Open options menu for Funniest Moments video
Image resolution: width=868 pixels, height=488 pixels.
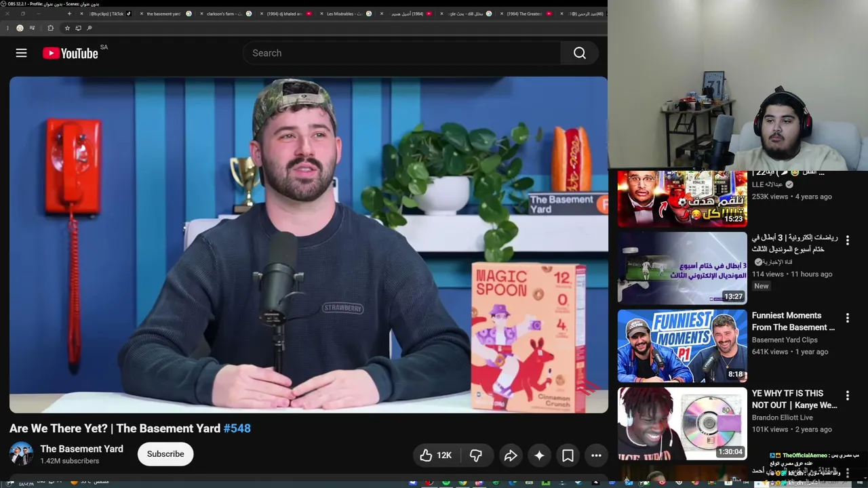point(848,318)
